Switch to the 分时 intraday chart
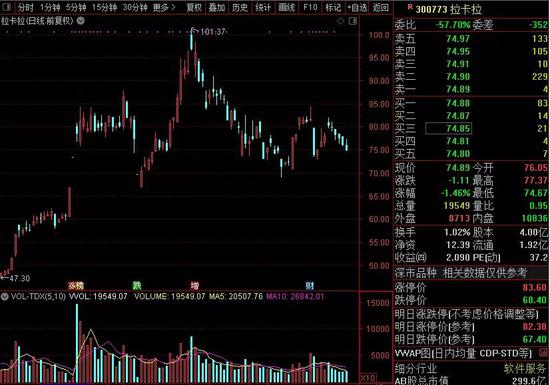 click(x=25, y=7)
